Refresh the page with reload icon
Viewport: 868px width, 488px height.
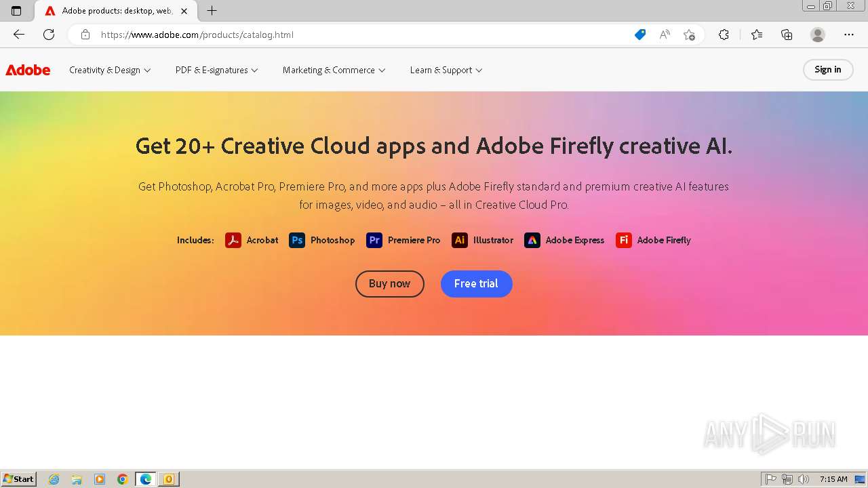(x=49, y=35)
